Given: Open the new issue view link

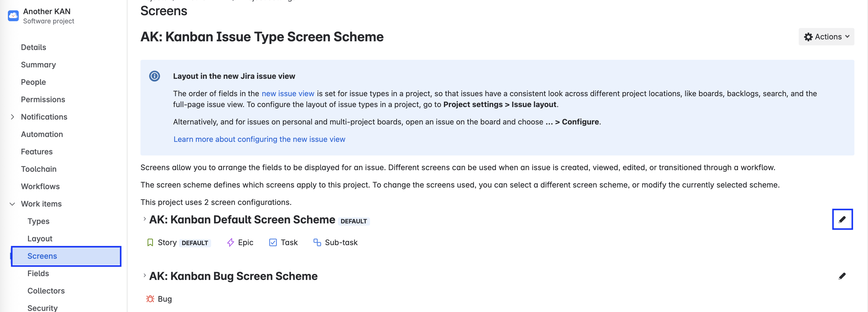Looking at the screenshot, I should [288, 94].
